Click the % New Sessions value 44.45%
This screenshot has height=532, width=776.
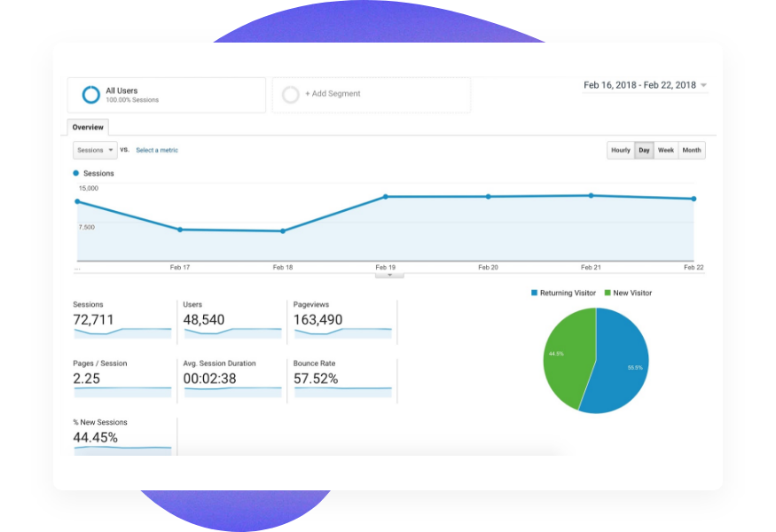tap(96, 437)
